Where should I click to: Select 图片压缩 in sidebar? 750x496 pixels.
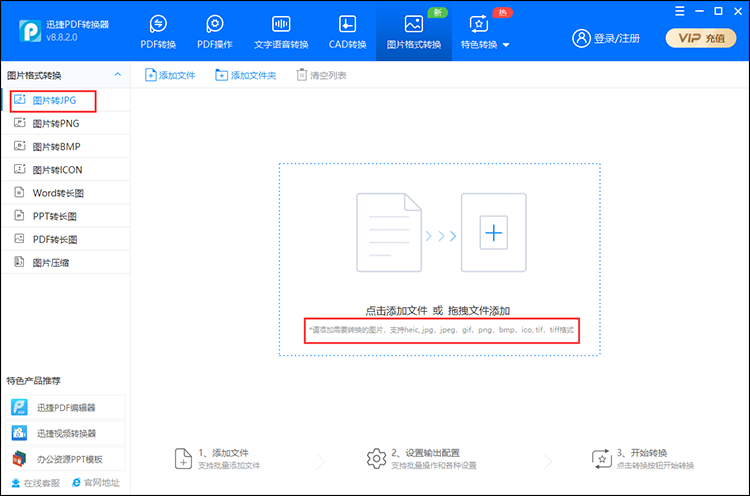pos(66,263)
